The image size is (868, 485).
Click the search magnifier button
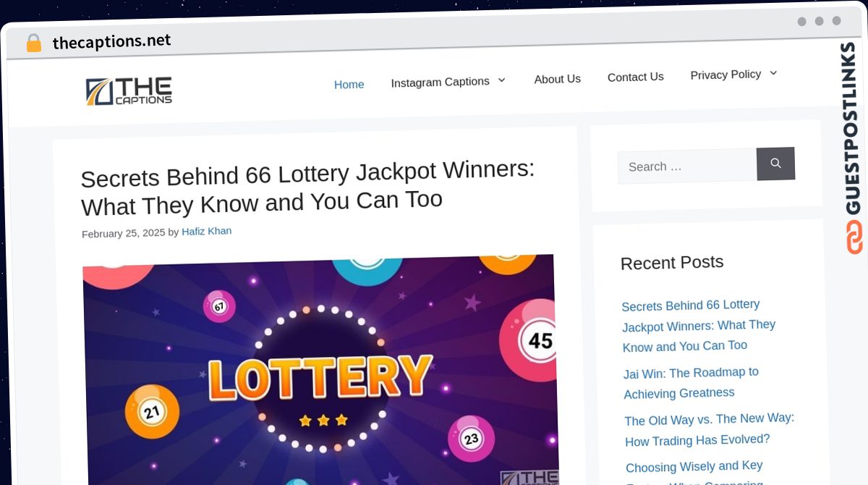pos(775,164)
